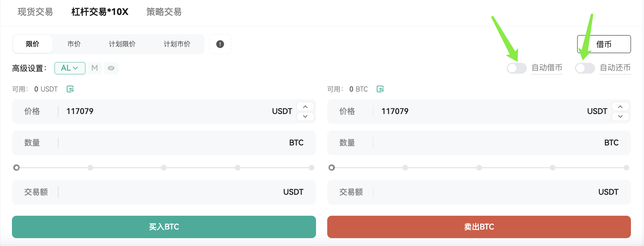Enable the 自动借币 toggle
Screen dimensions: 644x246
pyautogui.click(x=516, y=68)
